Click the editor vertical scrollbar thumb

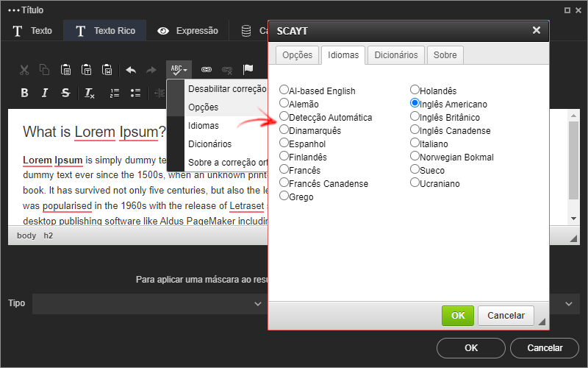(573, 160)
